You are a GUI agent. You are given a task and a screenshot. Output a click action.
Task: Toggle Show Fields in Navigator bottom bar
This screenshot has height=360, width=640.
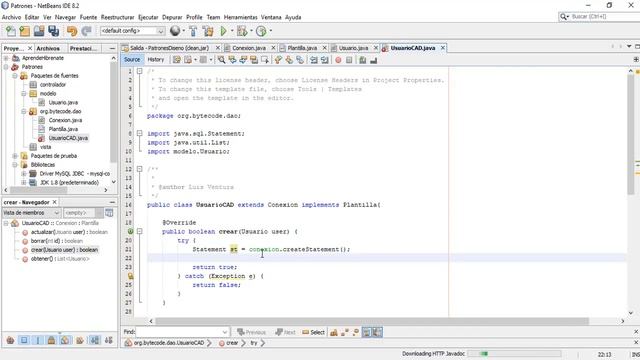pos(24,340)
